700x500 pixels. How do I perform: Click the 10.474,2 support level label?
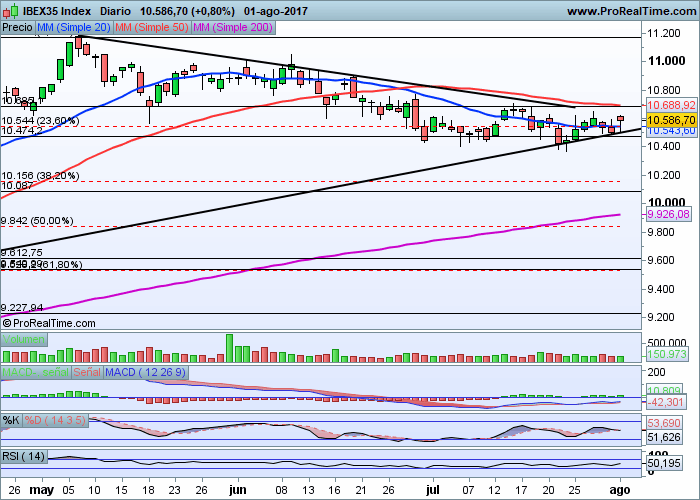tap(22, 131)
